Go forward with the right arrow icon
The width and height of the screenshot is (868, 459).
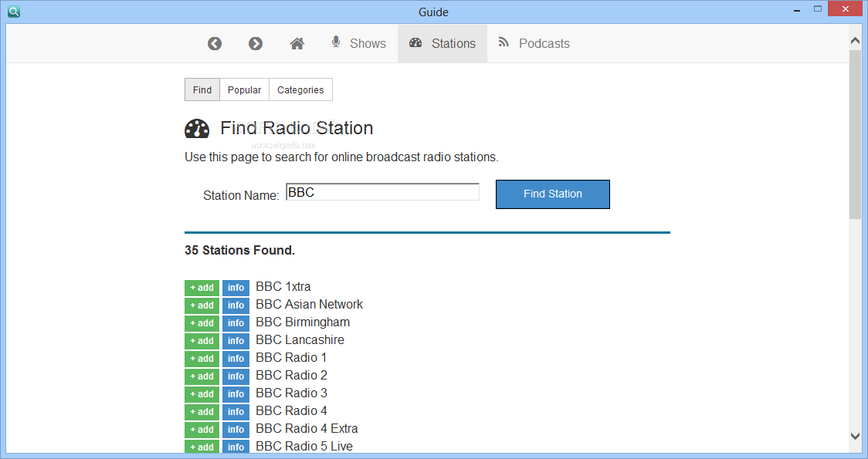pos(255,44)
